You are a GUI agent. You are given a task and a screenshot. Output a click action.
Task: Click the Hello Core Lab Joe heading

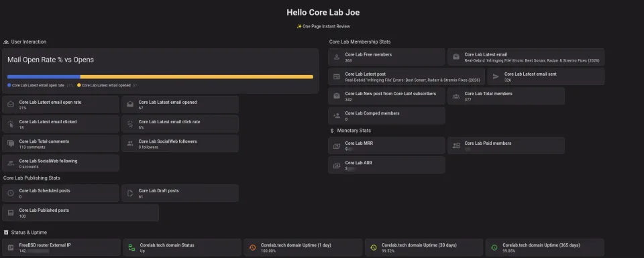(323, 12)
